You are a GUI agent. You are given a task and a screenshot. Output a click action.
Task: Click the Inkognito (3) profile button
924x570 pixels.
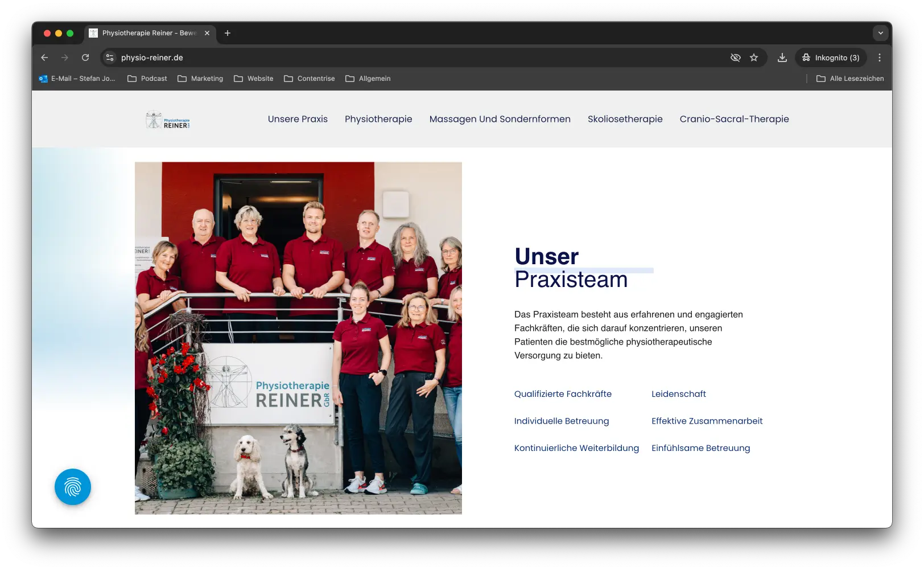[831, 58]
